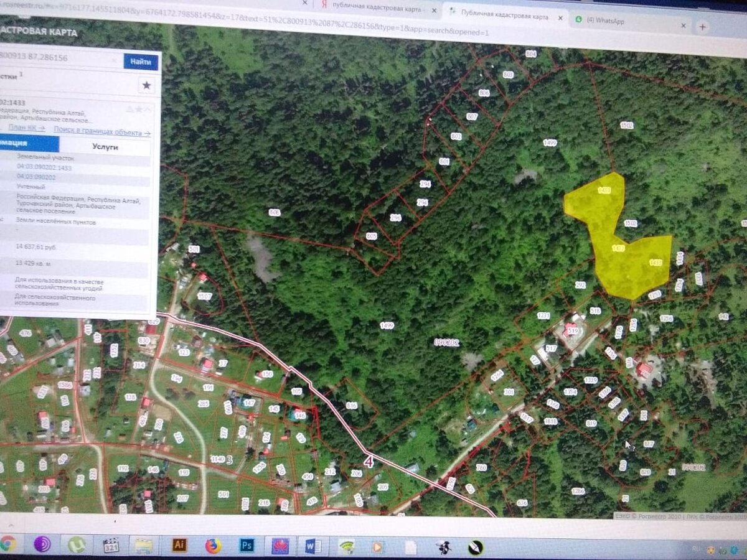
Task: Click cadastral number 04:03:090202:1433
Action: tap(44, 168)
